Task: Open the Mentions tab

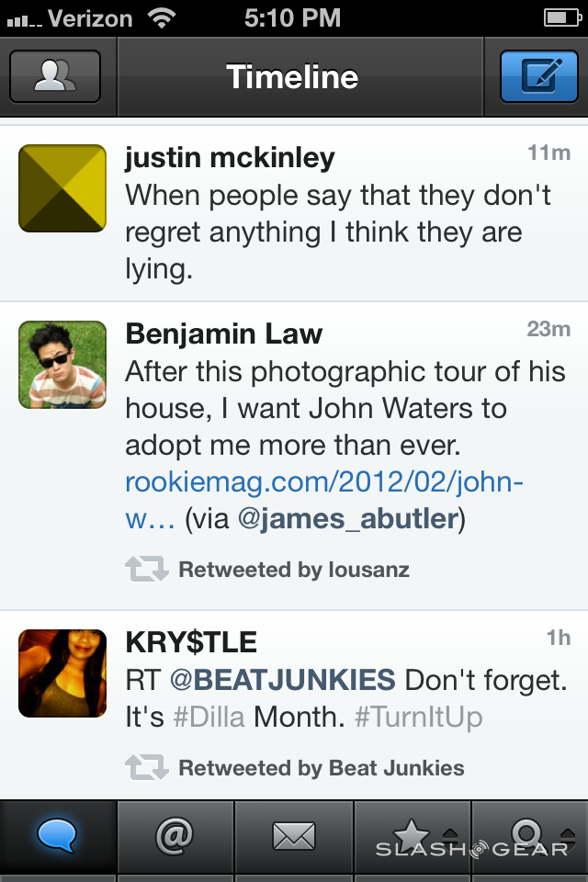Action: tap(175, 836)
